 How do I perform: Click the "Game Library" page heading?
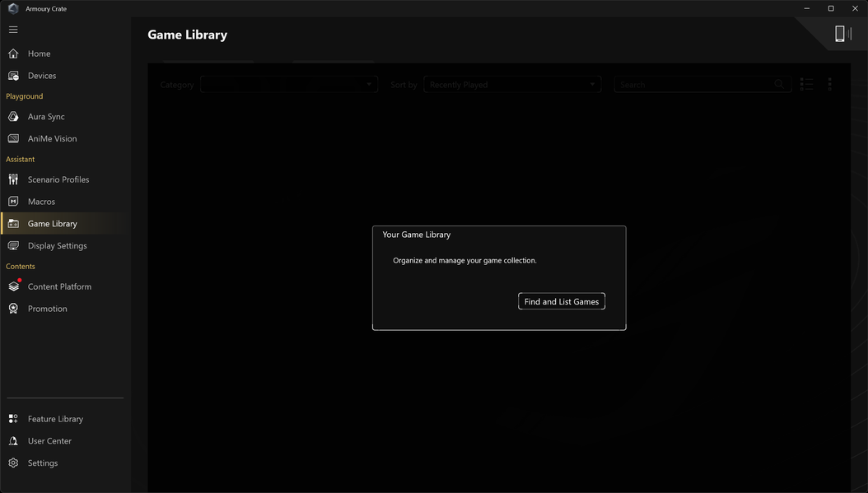point(188,35)
